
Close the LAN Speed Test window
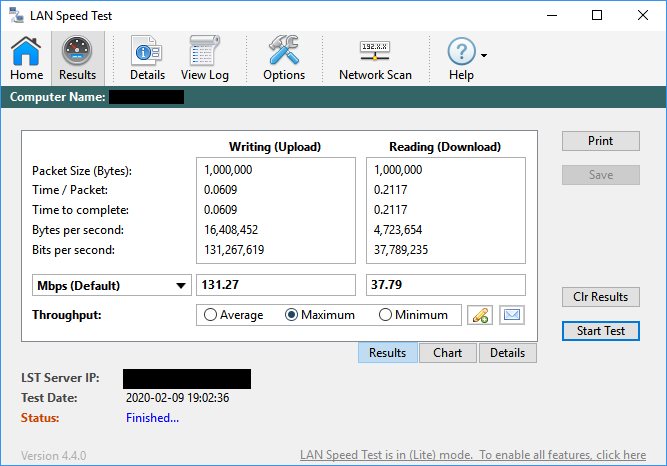coord(643,15)
